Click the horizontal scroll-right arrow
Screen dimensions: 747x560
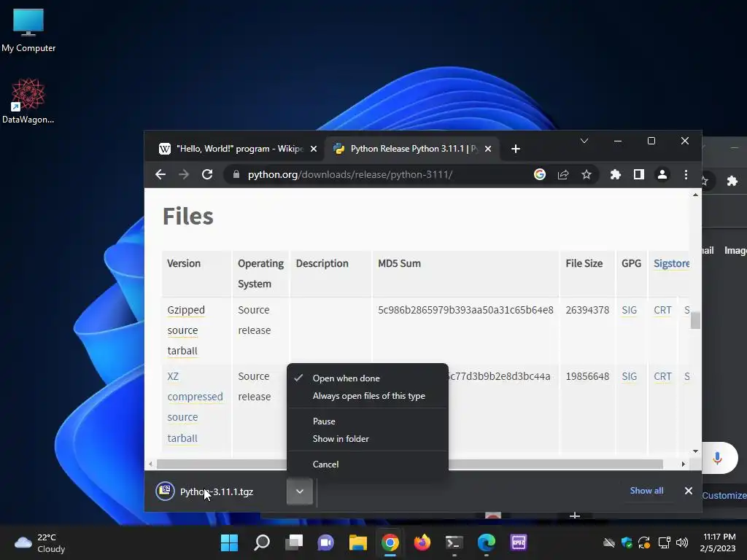pos(683,464)
